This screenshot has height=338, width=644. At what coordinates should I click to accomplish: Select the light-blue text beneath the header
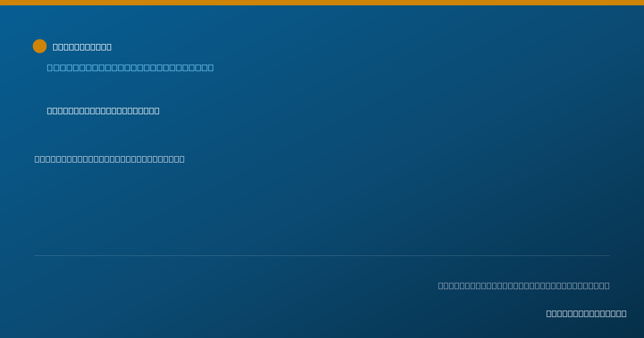click(x=130, y=68)
